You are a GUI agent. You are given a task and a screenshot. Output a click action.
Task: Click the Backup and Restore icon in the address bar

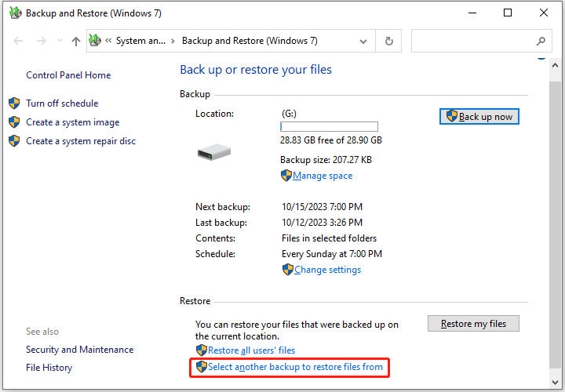pyautogui.click(x=95, y=40)
